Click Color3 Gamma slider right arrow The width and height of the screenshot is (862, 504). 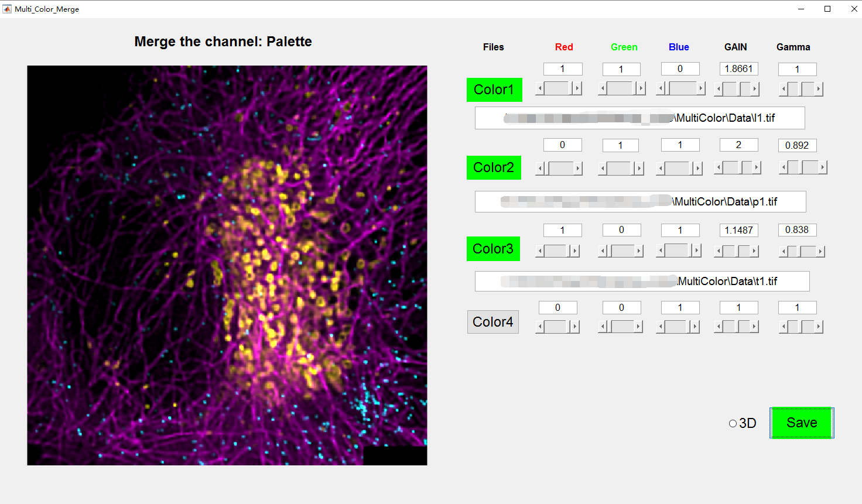[820, 251]
